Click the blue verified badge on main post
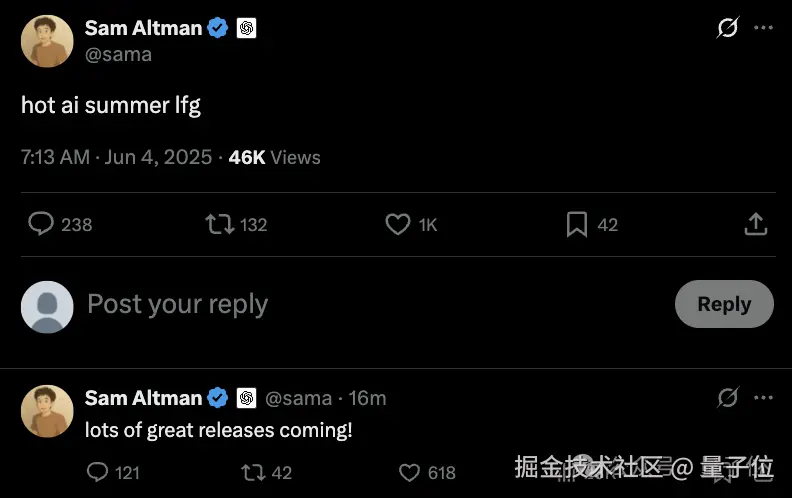The width and height of the screenshot is (792, 498). click(x=218, y=28)
